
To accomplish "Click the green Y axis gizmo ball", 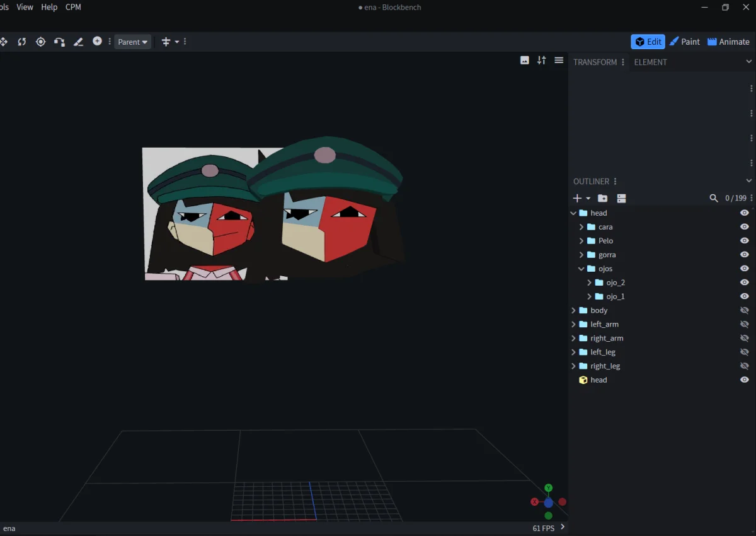I will [x=549, y=488].
